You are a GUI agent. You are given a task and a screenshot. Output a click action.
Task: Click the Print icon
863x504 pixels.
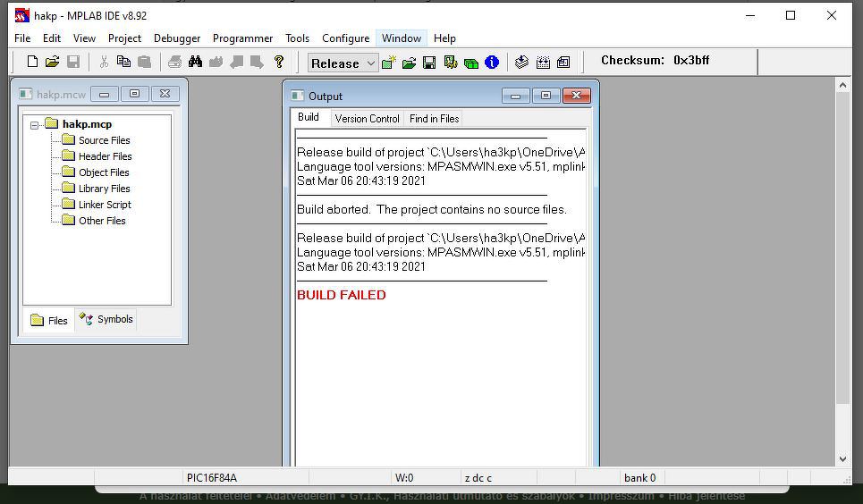(174, 62)
